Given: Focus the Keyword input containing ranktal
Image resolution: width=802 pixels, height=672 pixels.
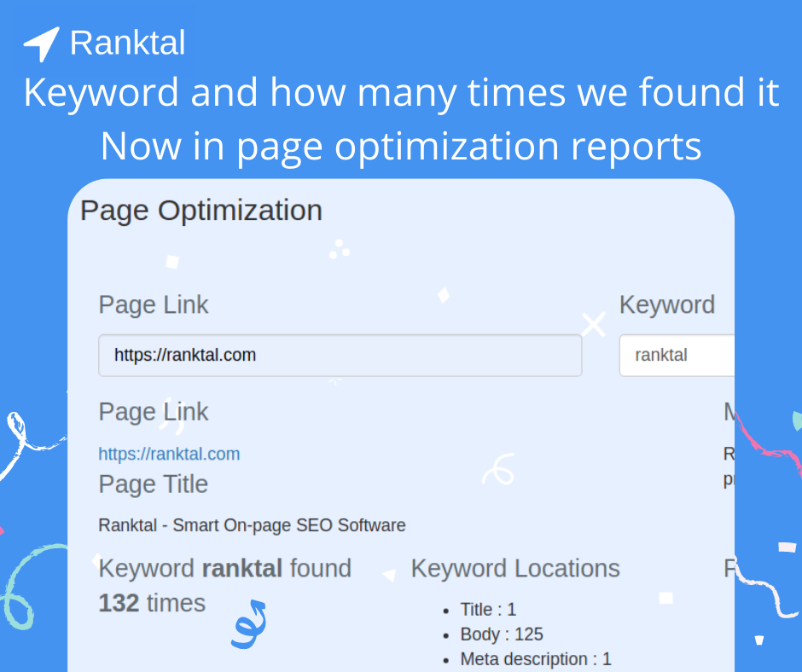Looking at the screenshot, I should click(677, 356).
